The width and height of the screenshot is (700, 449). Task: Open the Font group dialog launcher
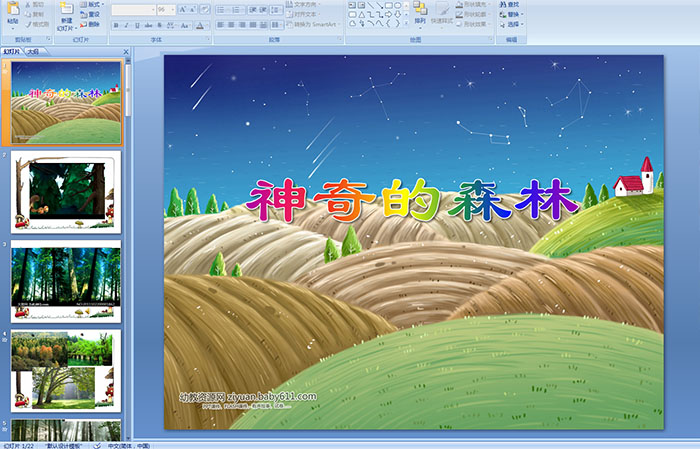point(208,39)
